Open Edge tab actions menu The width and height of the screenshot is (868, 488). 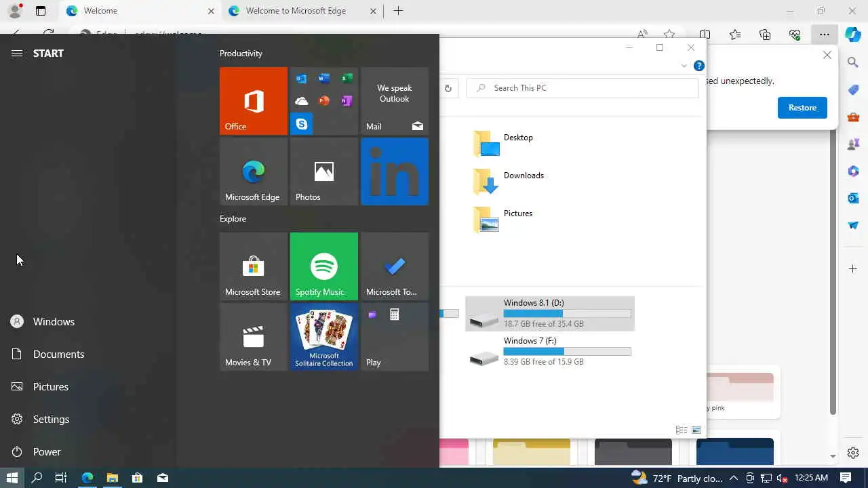(41, 11)
